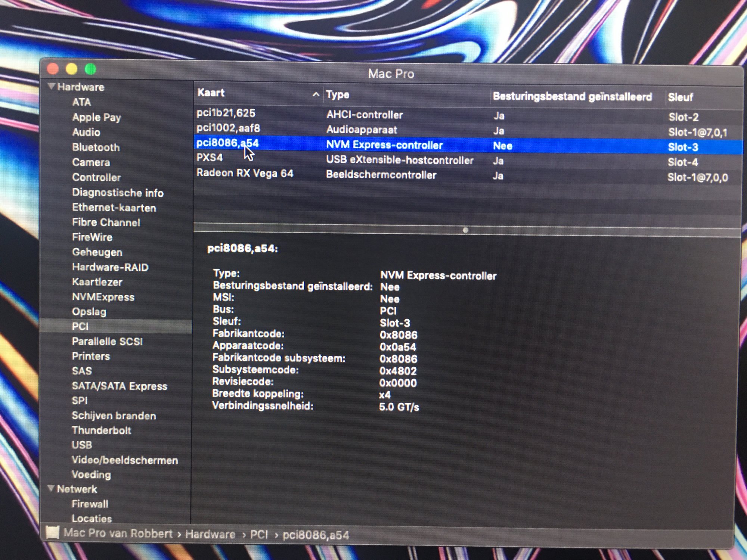Sort by the Kaart column header

click(211, 93)
